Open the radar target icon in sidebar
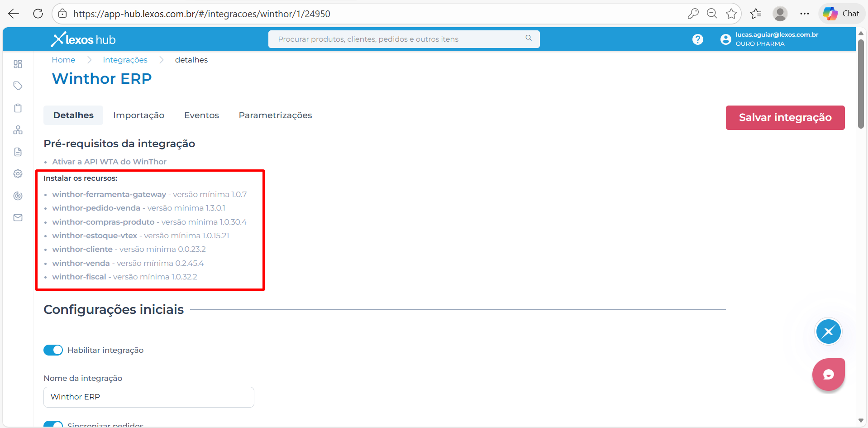This screenshot has width=868, height=428. pyautogui.click(x=18, y=196)
